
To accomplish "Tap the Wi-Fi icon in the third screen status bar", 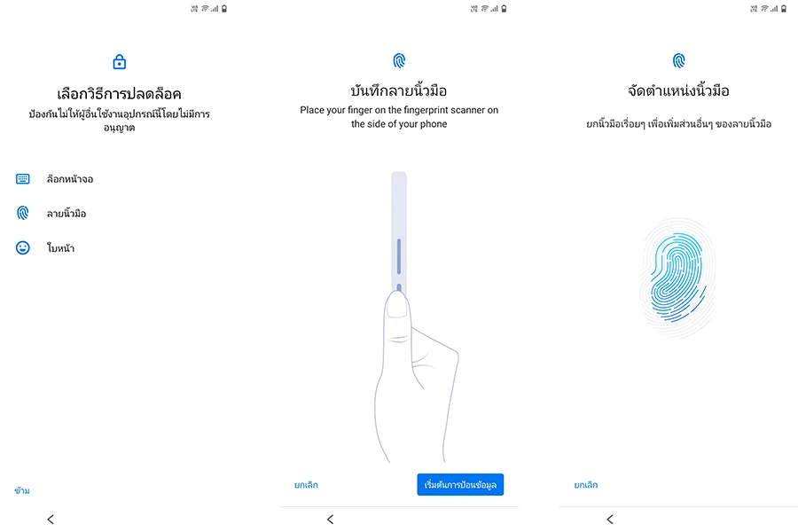I will (x=764, y=9).
